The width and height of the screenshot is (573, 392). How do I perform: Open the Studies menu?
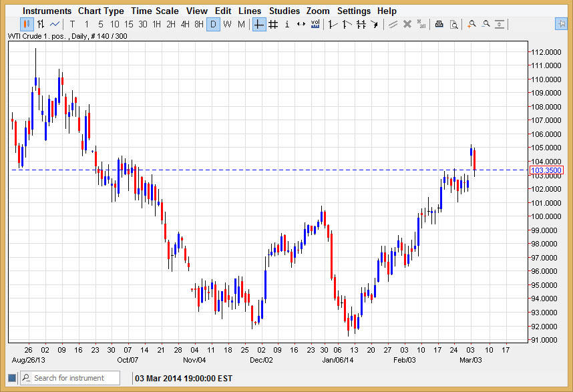[x=284, y=11]
